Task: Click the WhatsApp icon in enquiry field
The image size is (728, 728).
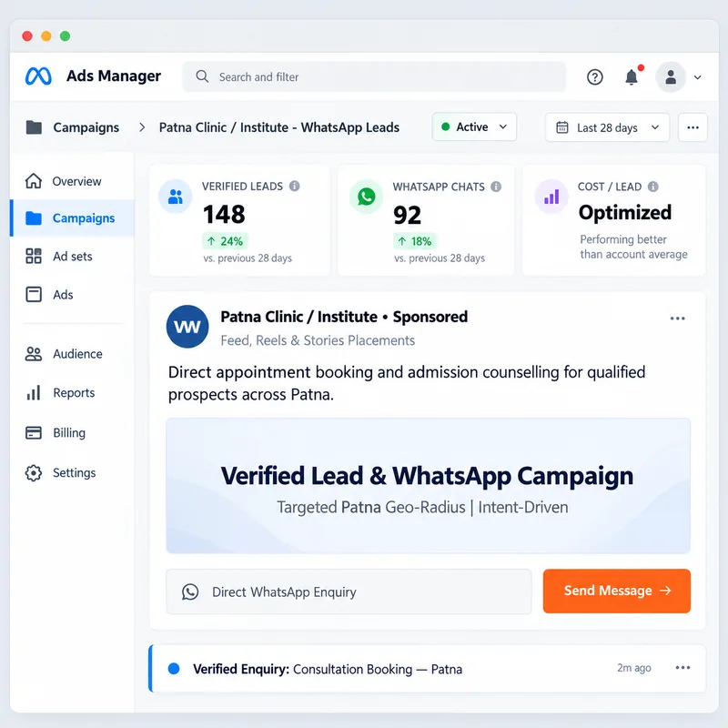Action: 190,592
